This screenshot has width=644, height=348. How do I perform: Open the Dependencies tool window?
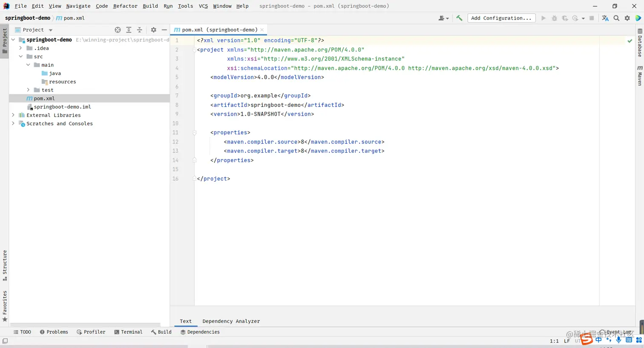pyautogui.click(x=200, y=332)
